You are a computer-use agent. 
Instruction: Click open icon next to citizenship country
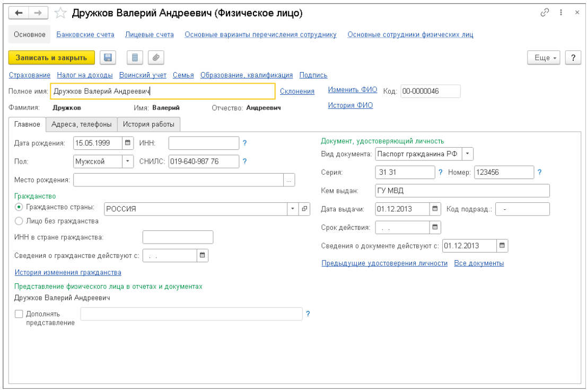[304, 209]
